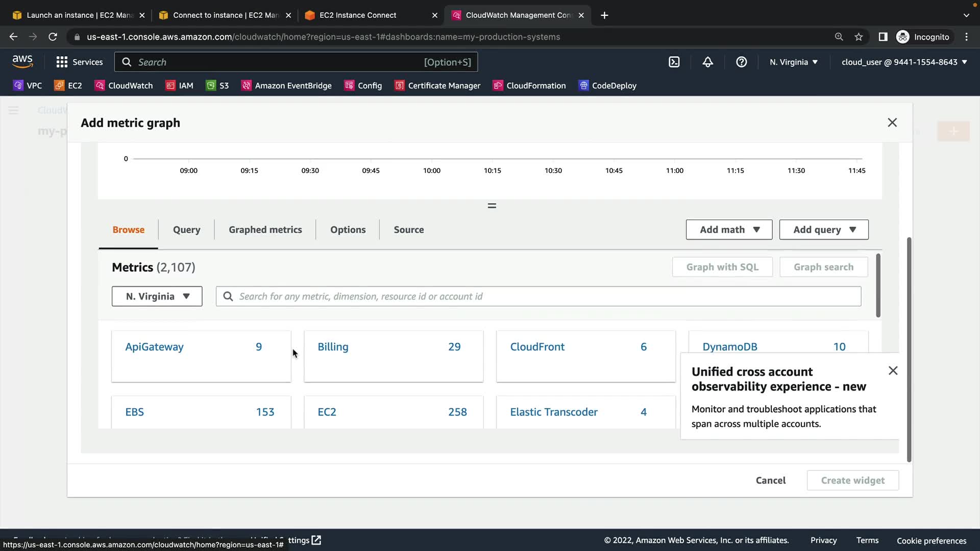Click the Cancel button
The width and height of the screenshot is (980, 551).
pos(770,480)
